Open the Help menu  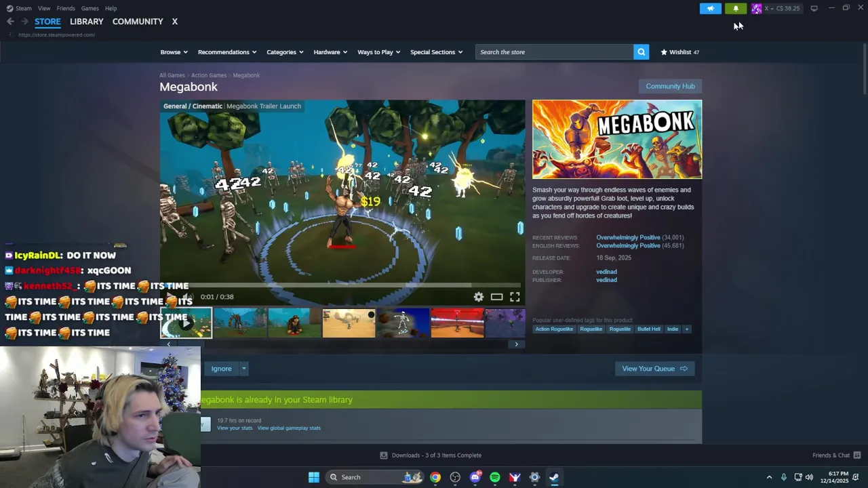pos(111,8)
